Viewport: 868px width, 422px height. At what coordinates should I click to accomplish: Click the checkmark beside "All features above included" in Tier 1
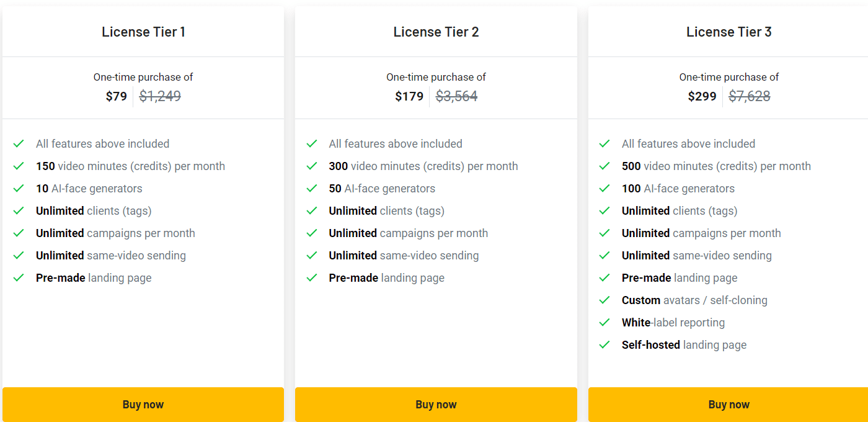click(19, 143)
